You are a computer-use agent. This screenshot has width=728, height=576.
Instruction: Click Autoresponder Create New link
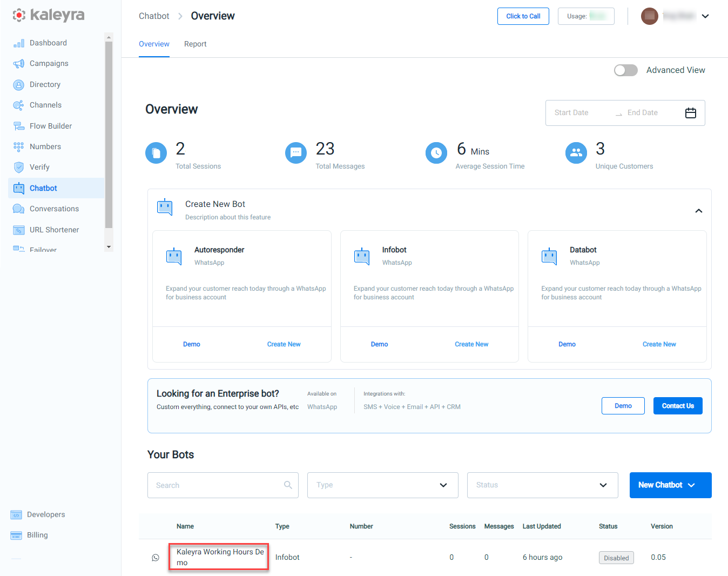pyautogui.click(x=284, y=344)
